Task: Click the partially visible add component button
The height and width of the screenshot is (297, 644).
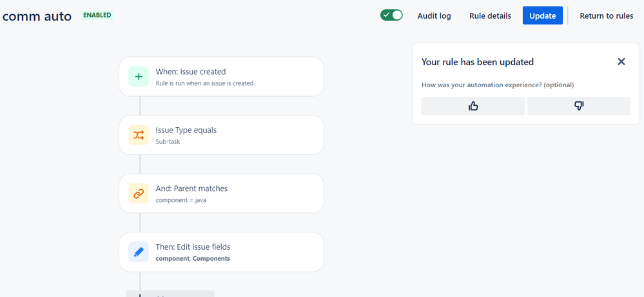Action: pyautogui.click(x=170, y=294)
